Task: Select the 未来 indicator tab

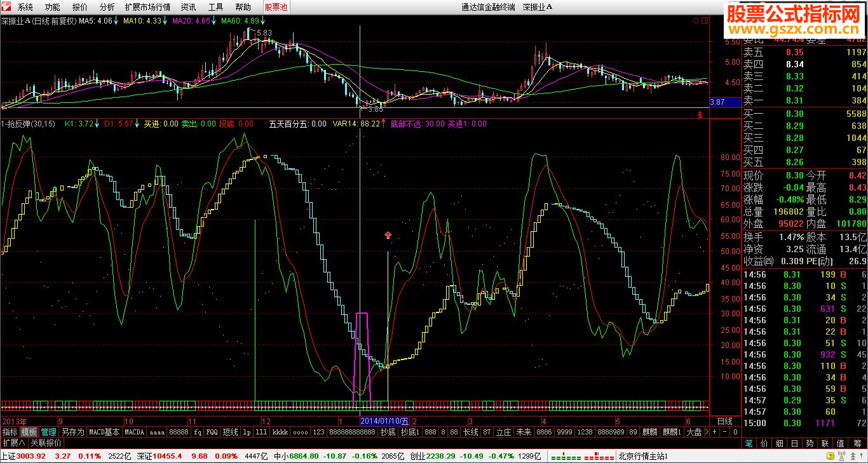Action: tap(524, 432)
